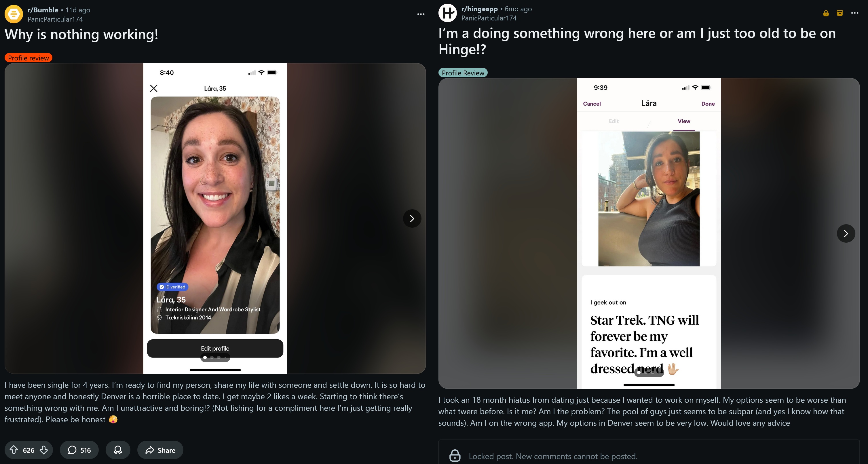
Task: Downvote the r/Bumble post
Action: coord(44,450)
